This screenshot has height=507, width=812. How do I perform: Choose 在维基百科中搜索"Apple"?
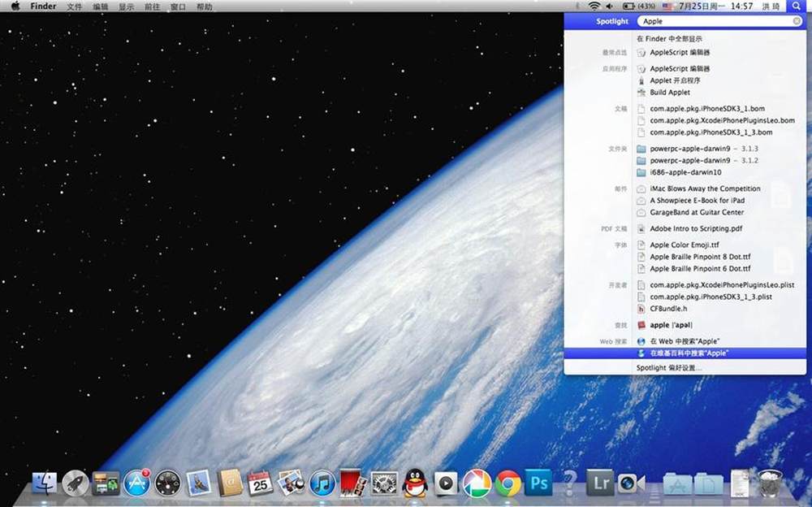685,353
